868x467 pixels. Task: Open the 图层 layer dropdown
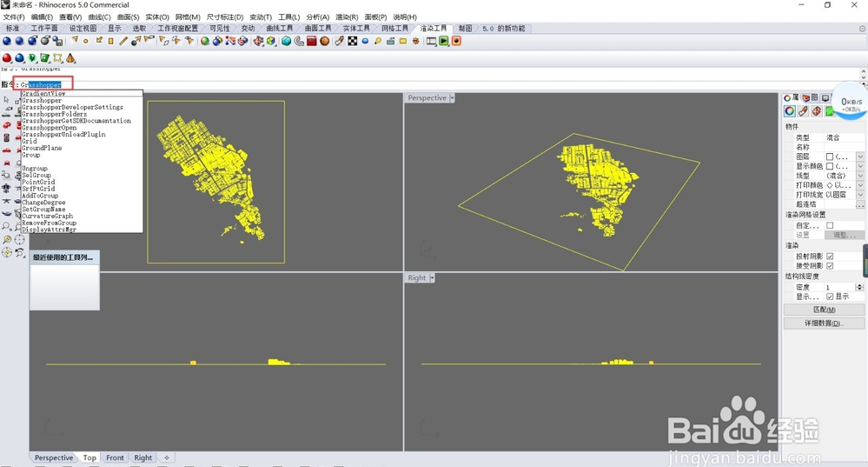coord(859,157)
